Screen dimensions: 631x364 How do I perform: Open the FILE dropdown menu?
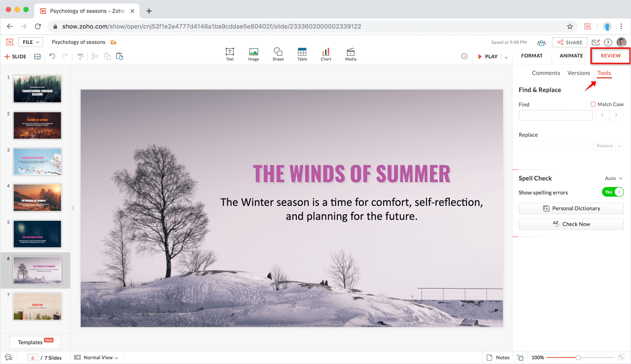(30, 42)
